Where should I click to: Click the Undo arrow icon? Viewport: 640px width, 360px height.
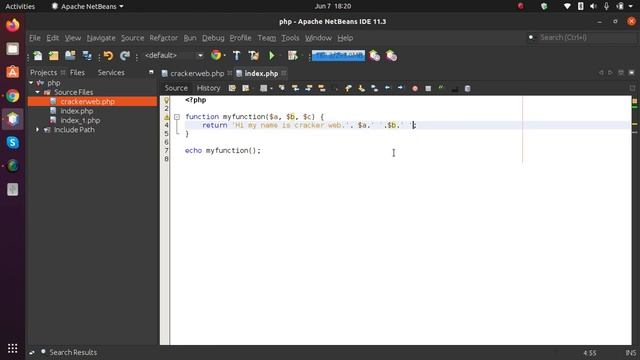click(108, 56)
